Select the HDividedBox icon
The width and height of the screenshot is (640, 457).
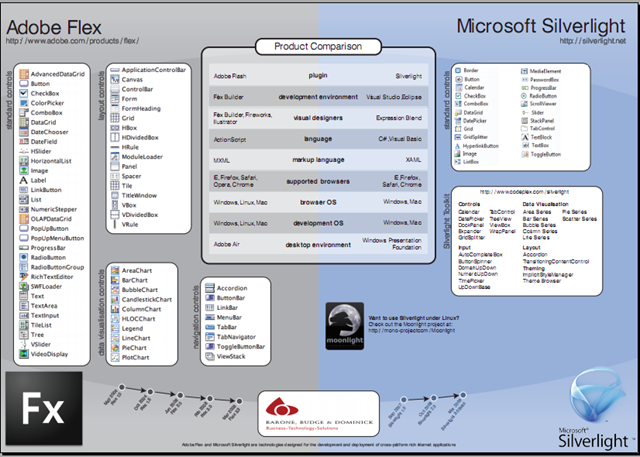pos(115,138)
